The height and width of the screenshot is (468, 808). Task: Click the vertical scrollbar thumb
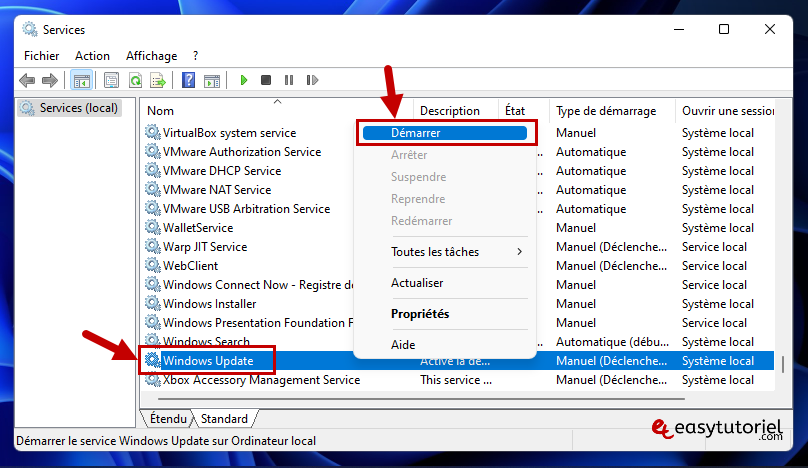783,364
